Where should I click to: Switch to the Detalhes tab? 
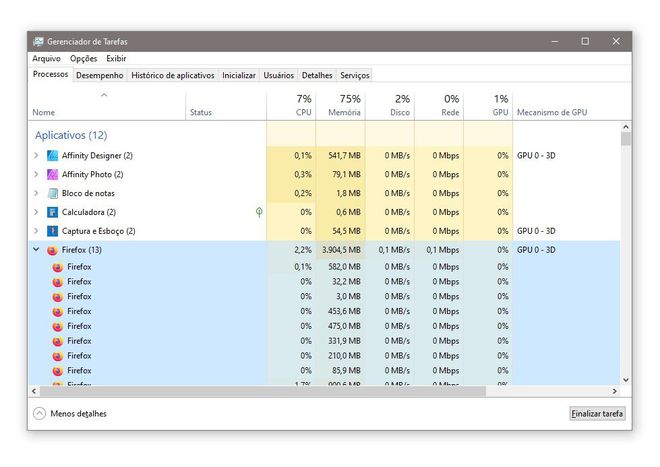coord(317,75)
